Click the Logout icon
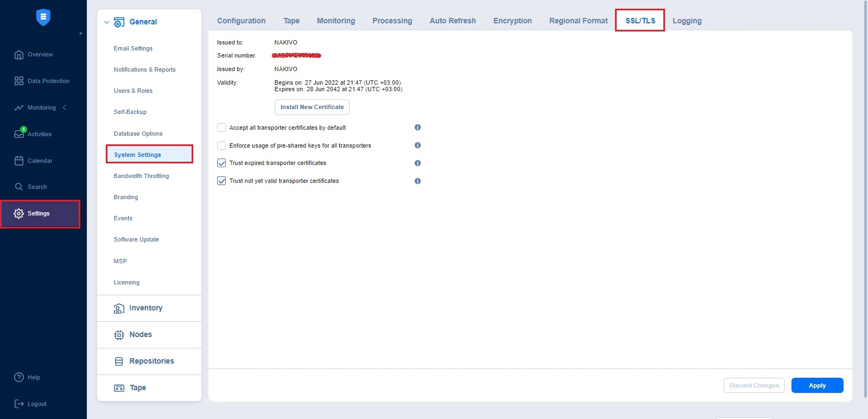Viewport: 868px width, 419px height. (x=19, y=404)
